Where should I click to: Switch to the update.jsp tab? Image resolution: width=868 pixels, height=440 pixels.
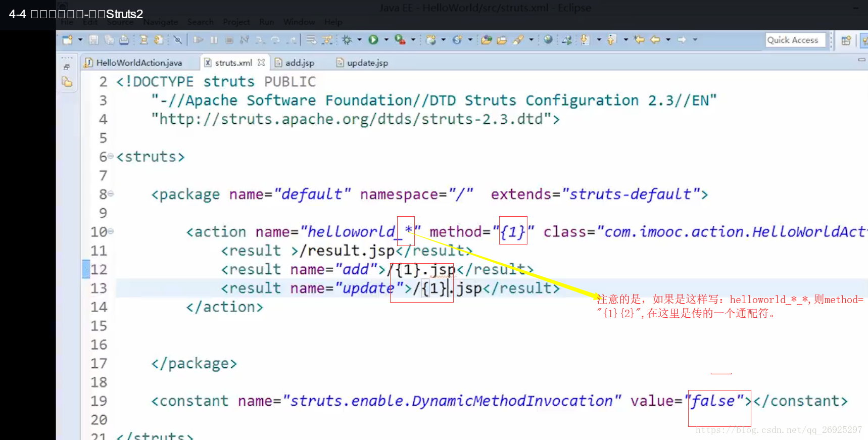(362, 63)
